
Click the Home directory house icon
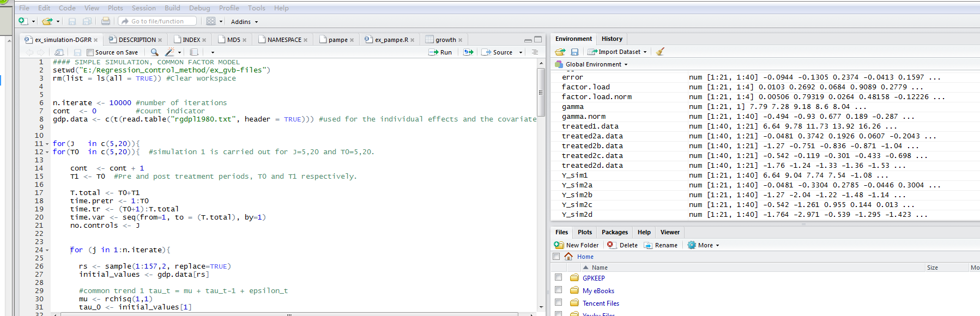point(568,257)
